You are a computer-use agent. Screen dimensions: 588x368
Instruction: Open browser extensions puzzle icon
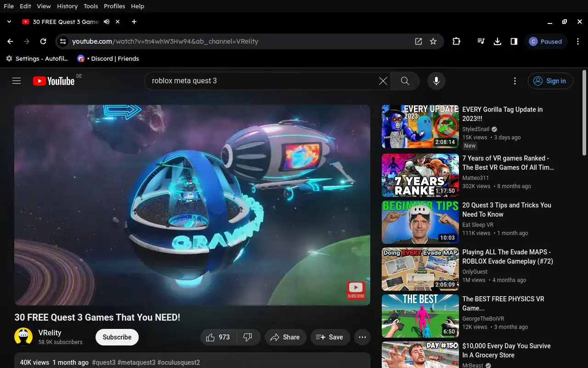pos(456,41)
